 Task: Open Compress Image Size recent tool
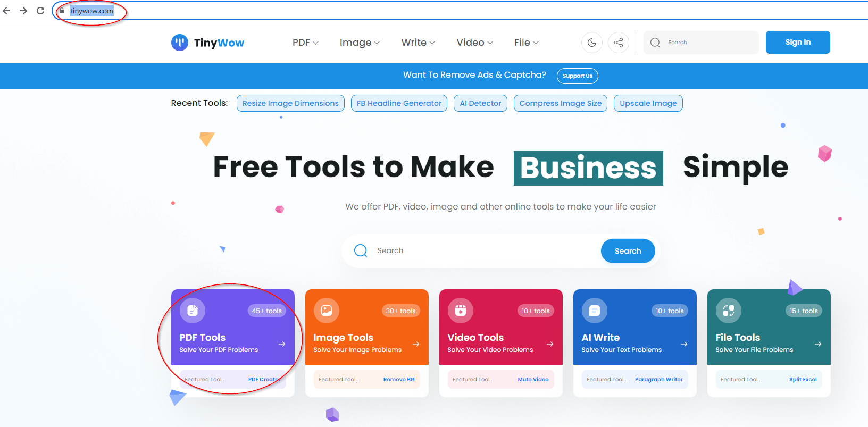pyautogui.click(x=561, y=103)
